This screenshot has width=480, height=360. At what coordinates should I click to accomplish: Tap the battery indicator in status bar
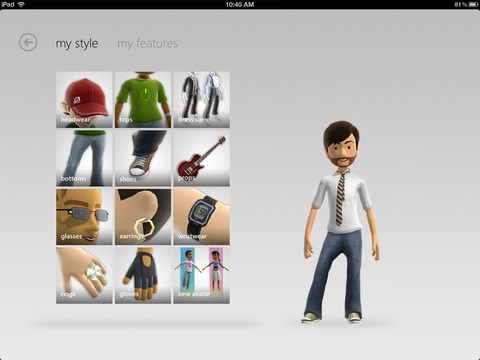pyautogui.click(x=473, y=4)
